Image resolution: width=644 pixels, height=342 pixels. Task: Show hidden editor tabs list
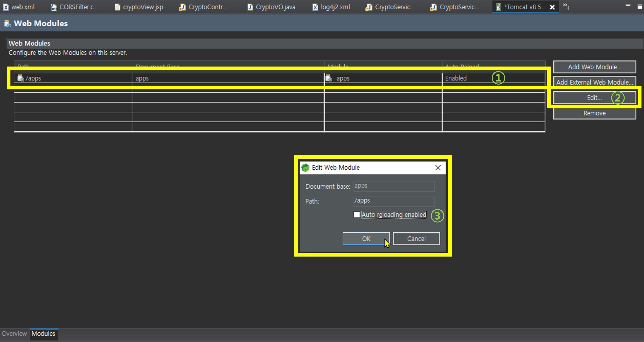pyautogui.click(x=566, y=6)
